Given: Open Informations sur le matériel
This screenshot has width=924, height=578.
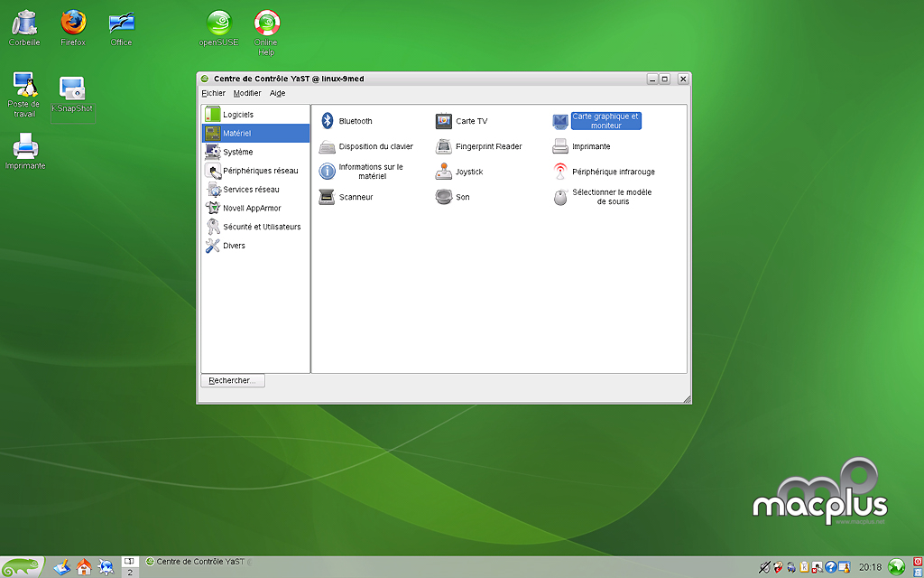Looking at the screenshot, I should click(x=361, y=172).
